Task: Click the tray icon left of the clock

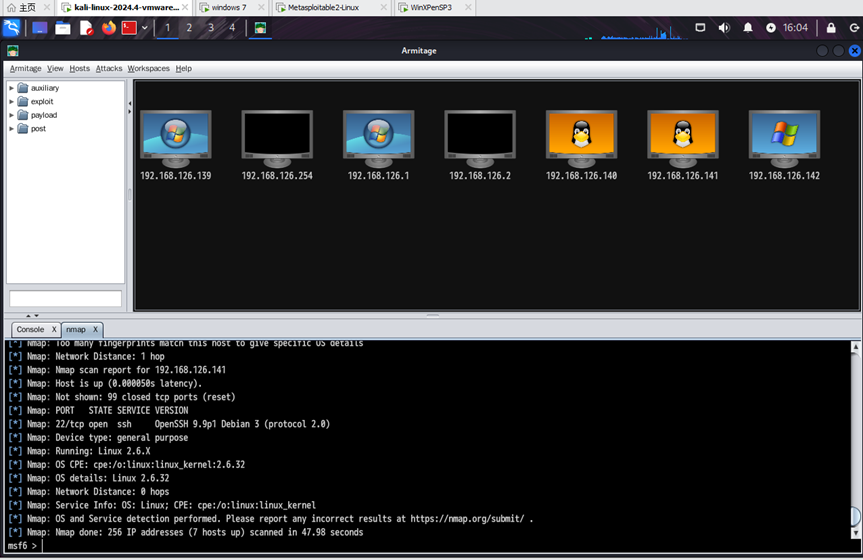Action: coord(771,28)
